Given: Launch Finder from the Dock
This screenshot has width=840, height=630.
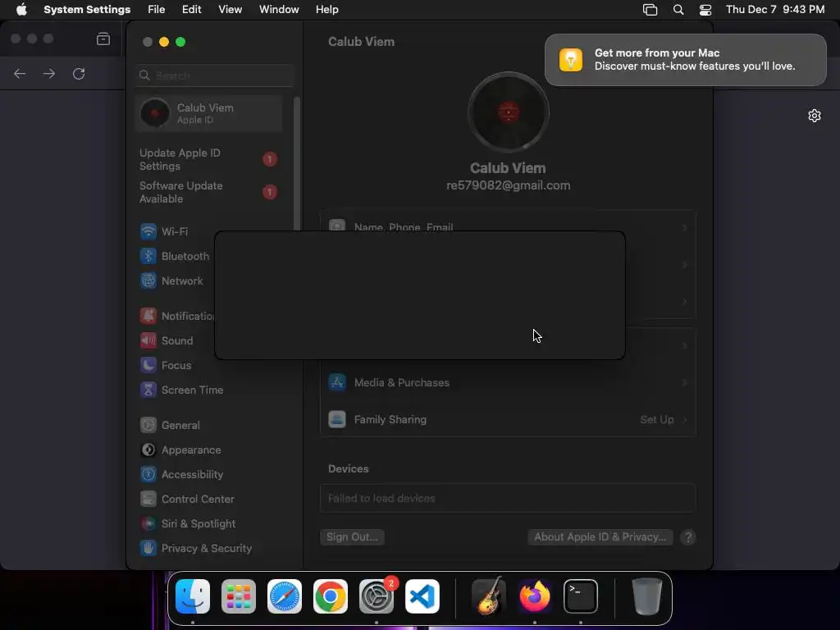Looking at the screenshot, I should pyautogui.click(x=193, y=596).
